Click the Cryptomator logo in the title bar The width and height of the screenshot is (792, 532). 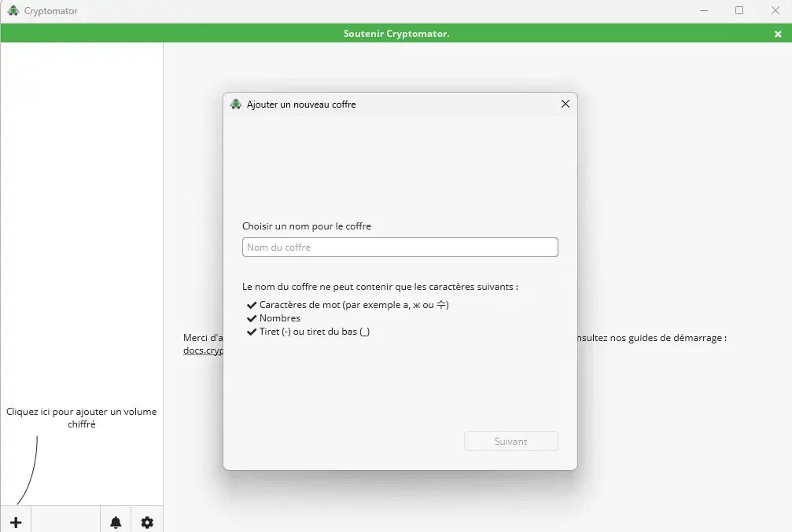point(14,10)
